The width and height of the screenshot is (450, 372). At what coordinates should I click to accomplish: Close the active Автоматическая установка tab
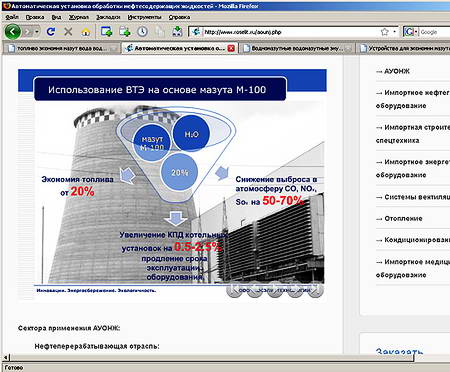(231, 48)
